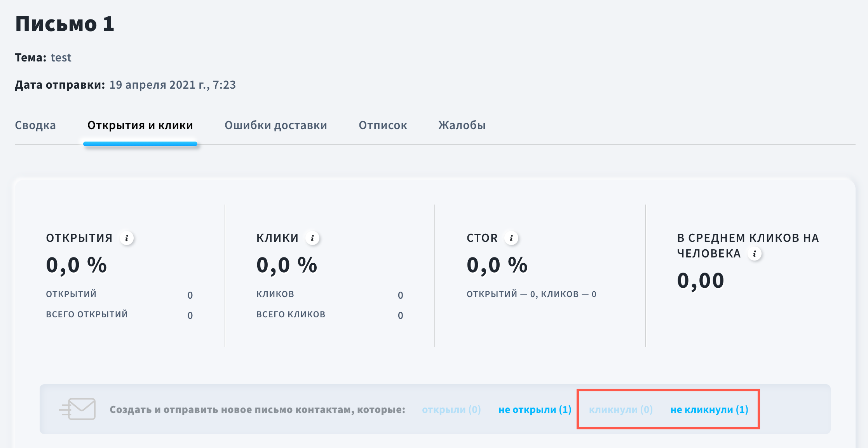This screenshot has width=868, height=448.
Task: Select the Открытия и клики tab
Action: click(140, 125)
